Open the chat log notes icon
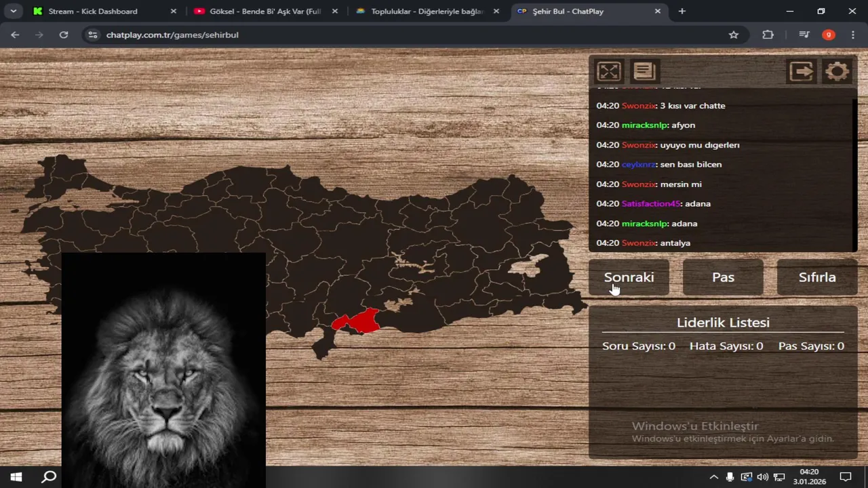The image size is (868, 488). pyautogui.click(x=644, y=71)
